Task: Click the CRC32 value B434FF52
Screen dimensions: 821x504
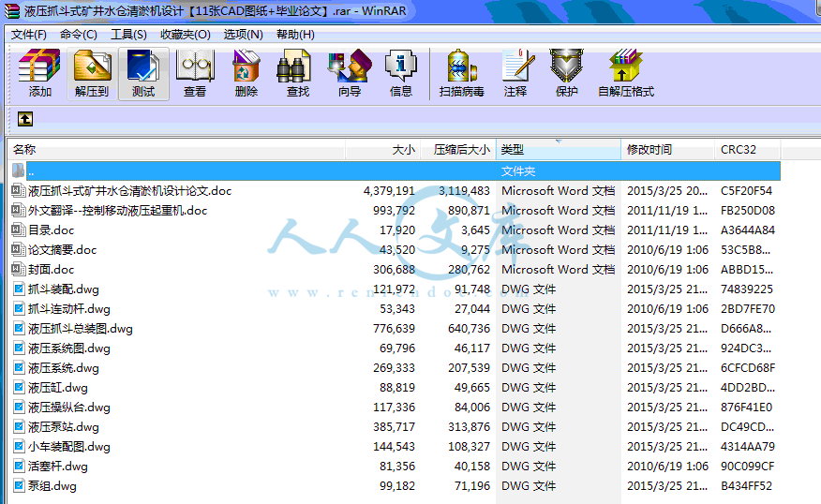Action: pyautogui.click(x=746, y=486)
